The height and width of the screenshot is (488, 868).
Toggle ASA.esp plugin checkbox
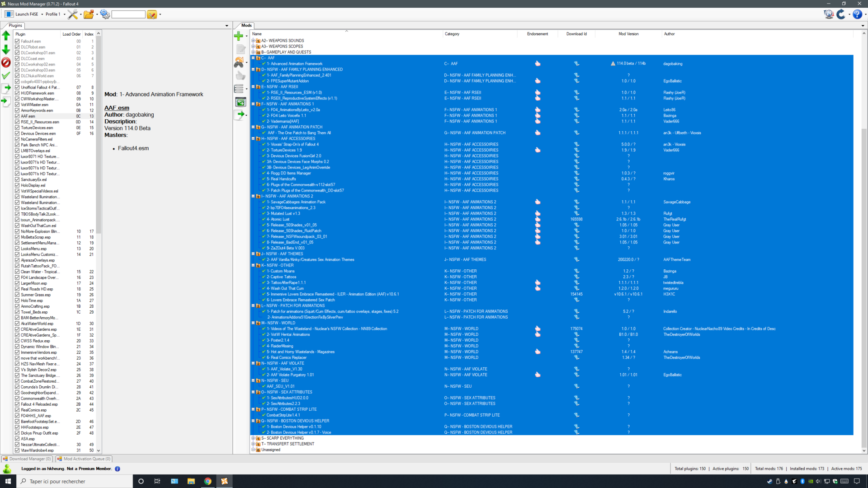click(x=17, y=439)
